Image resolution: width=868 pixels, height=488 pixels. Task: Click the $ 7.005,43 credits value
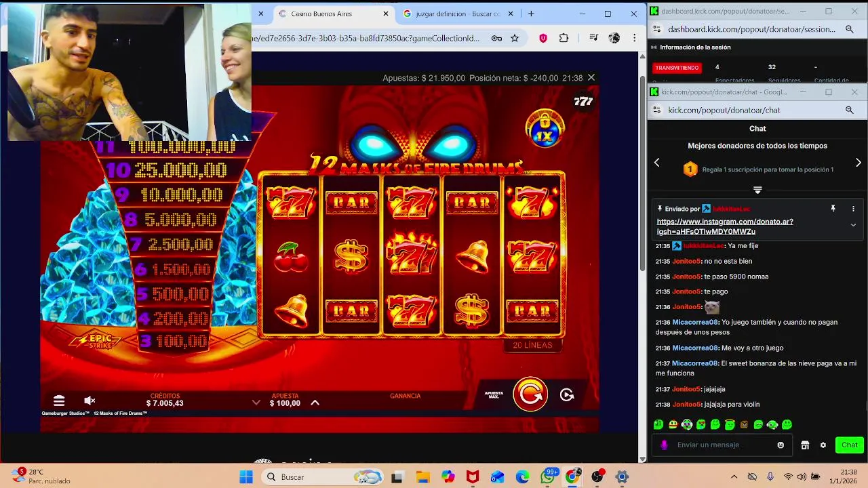(165, 403)
